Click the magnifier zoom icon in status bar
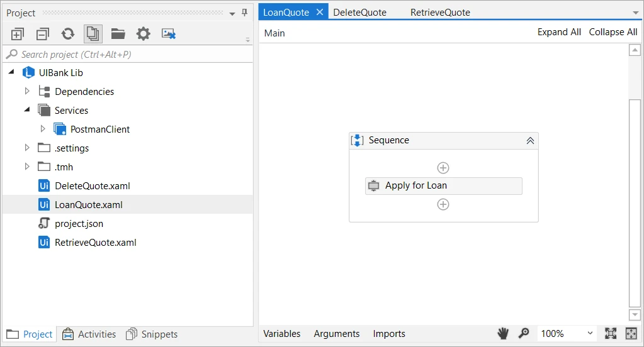This screenshot has width=644, height=347. [524, 333]
